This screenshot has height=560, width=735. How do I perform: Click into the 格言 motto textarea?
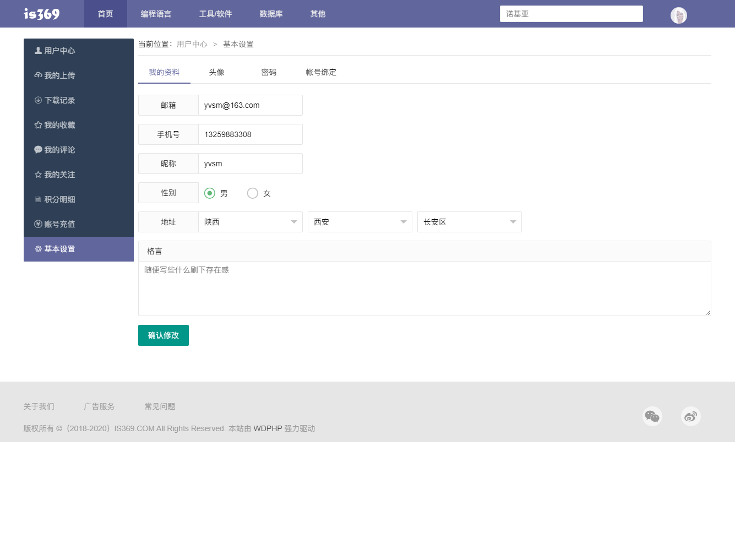pos(424,289)
